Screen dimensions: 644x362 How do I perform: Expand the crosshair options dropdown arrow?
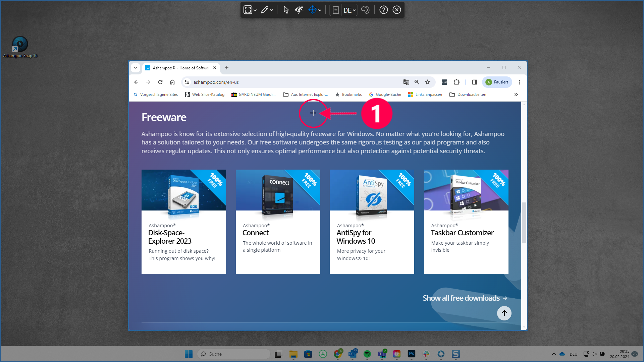tap(320, 10)
